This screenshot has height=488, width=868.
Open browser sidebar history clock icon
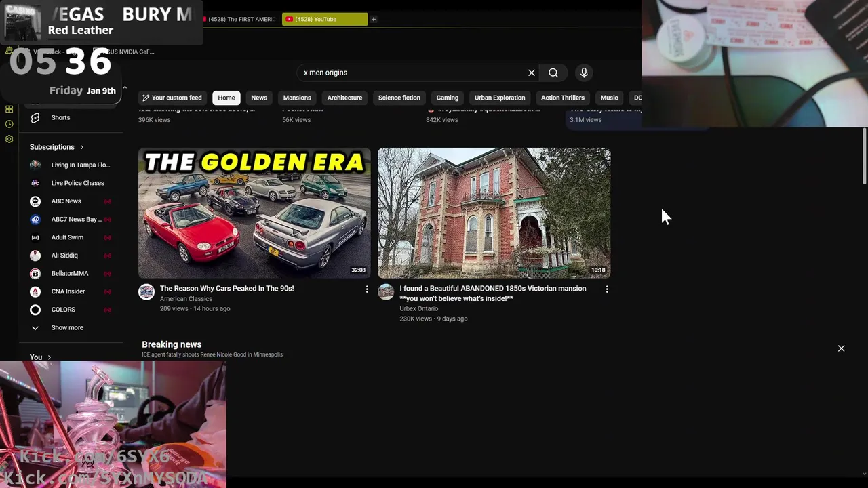click(x=9, y=124)
